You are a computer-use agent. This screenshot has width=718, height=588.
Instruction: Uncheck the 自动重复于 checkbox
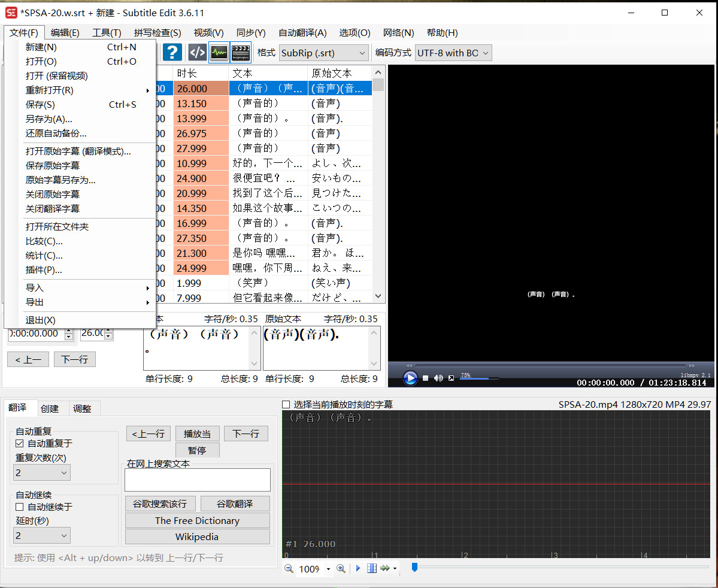click(20, 444)
